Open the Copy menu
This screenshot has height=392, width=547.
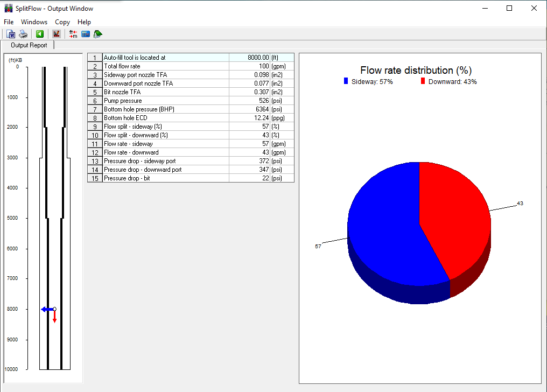[x=62, y=22]
